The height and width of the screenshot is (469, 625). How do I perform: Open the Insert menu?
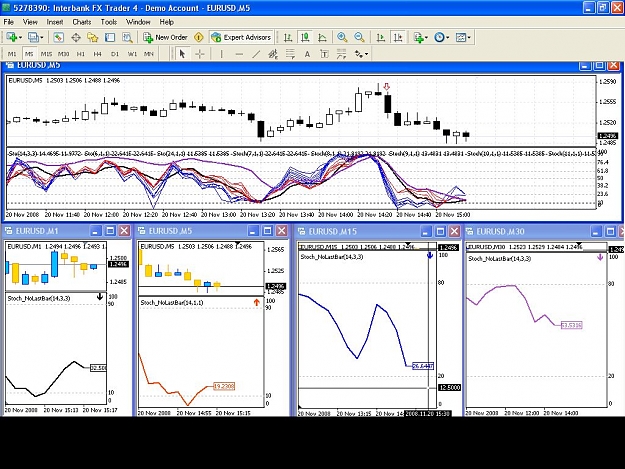pyautogui.click(x=55, y=22)
